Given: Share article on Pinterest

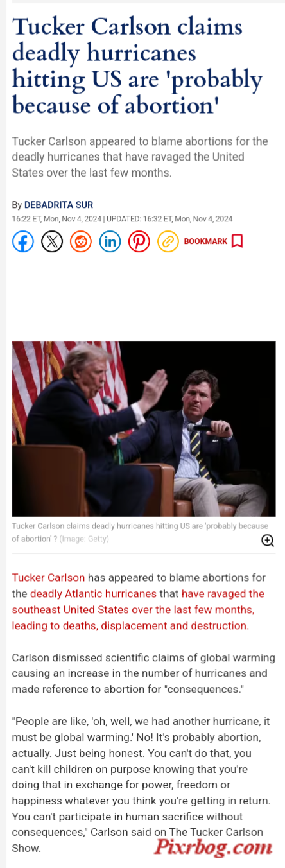Looking at the screenshot, I should point(139,241).
